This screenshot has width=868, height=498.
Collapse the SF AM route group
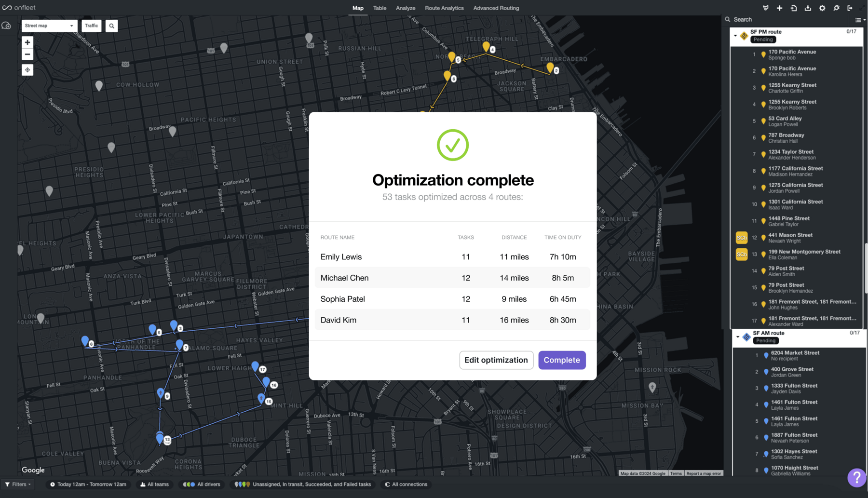point(738,337)
